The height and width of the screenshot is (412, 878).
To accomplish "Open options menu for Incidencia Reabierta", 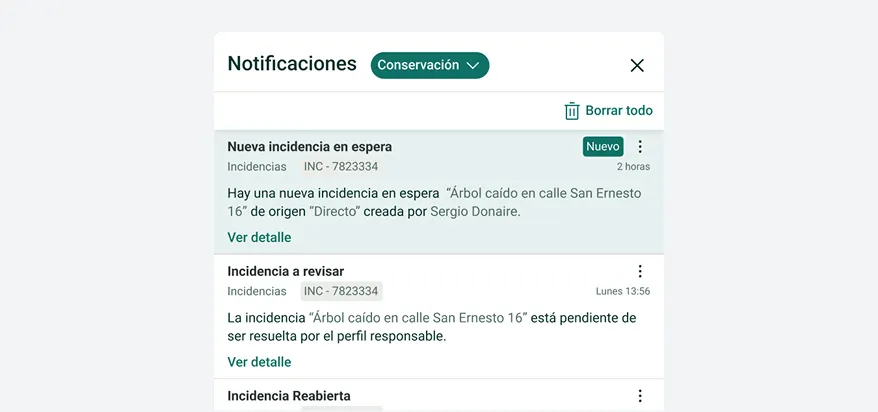I will click(x=640, y=396).
